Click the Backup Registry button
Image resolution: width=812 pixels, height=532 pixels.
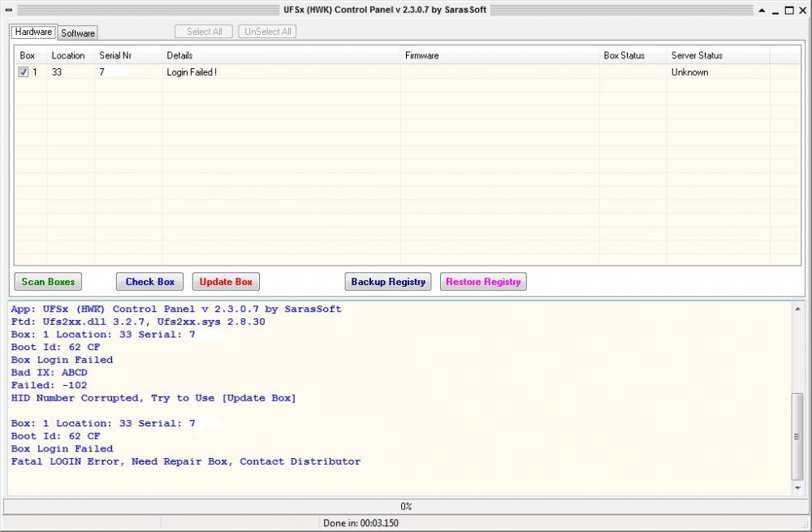388,282
